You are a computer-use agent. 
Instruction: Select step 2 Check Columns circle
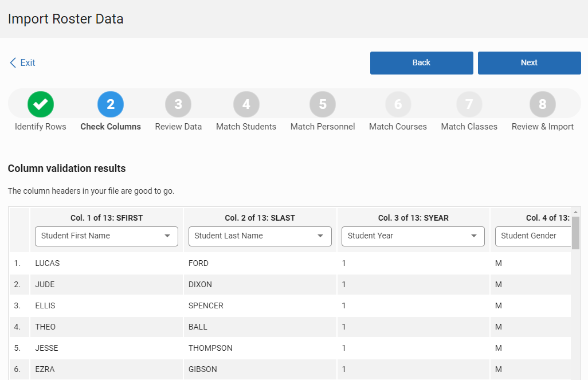(111, 104)
